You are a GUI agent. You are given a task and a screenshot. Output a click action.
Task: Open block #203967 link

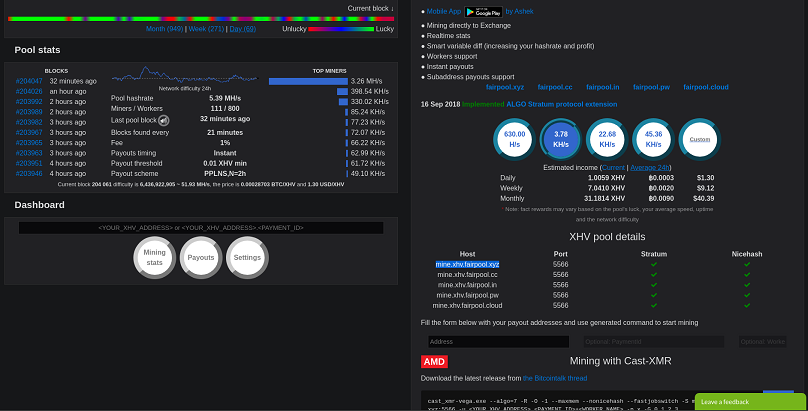click(x=29, y=132)
